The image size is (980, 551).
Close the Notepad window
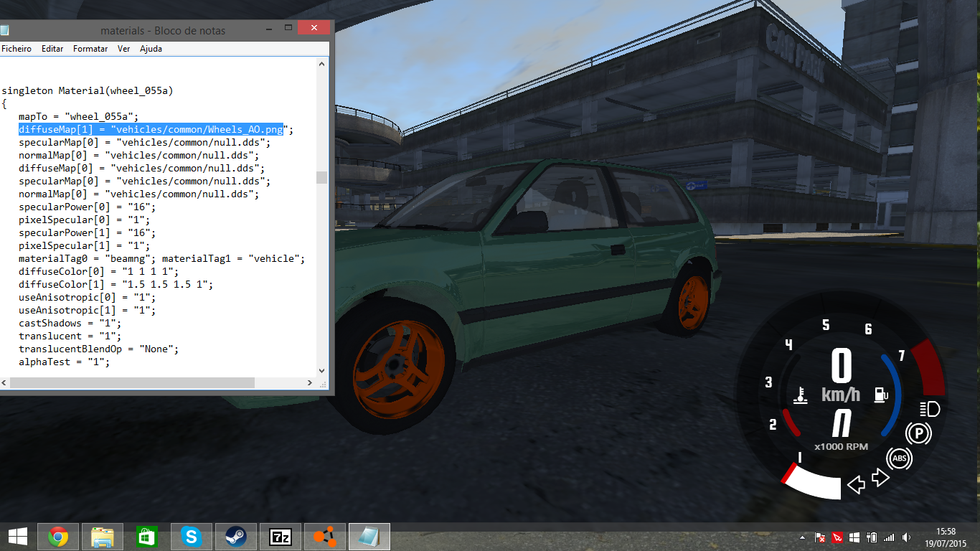[314, 28]
